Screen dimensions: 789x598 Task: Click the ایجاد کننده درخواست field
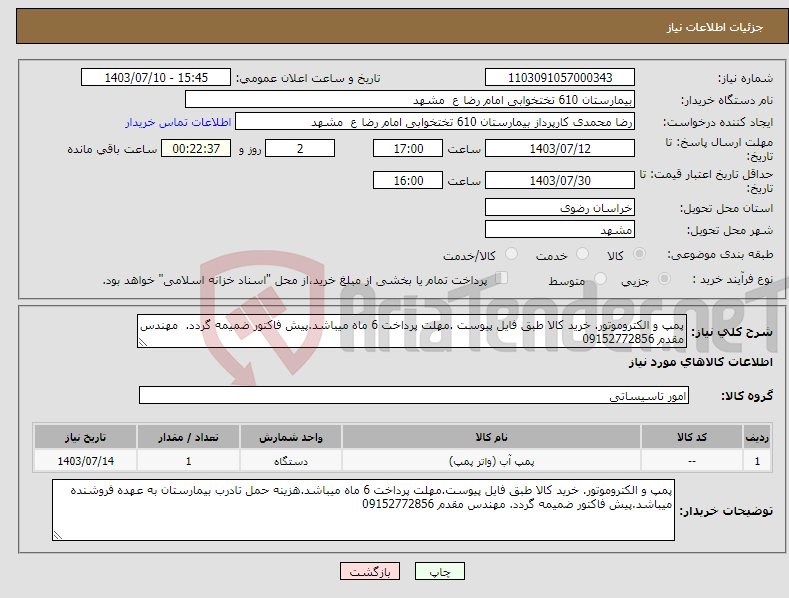coord(435,122)
